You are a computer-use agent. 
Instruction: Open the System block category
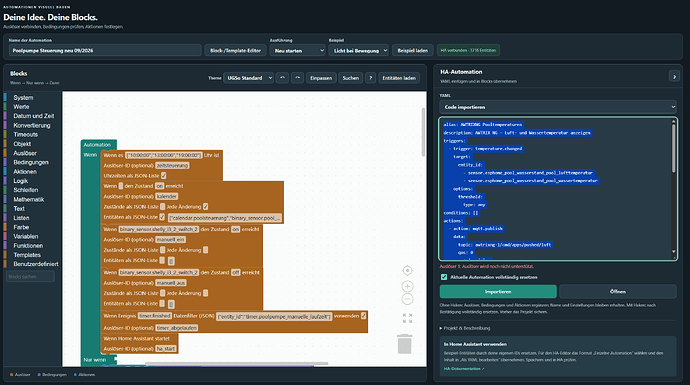(x=23, y=98)
